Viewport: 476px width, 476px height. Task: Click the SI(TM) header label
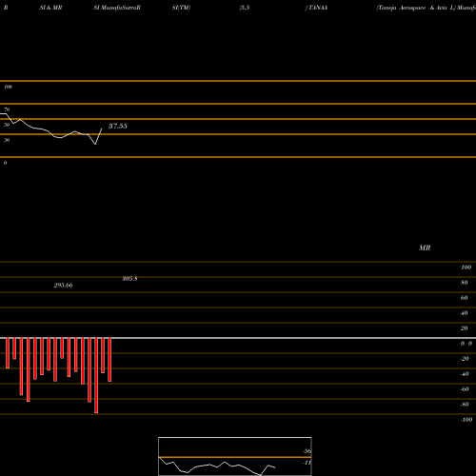(x=181, y=8)
